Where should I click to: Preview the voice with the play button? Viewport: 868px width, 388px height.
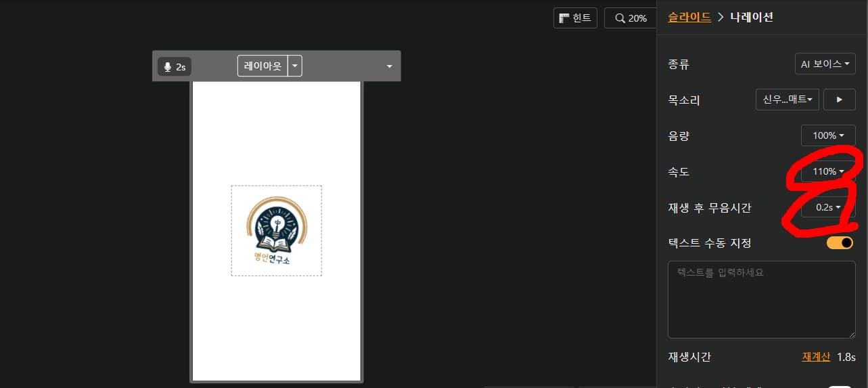(840, 100)
